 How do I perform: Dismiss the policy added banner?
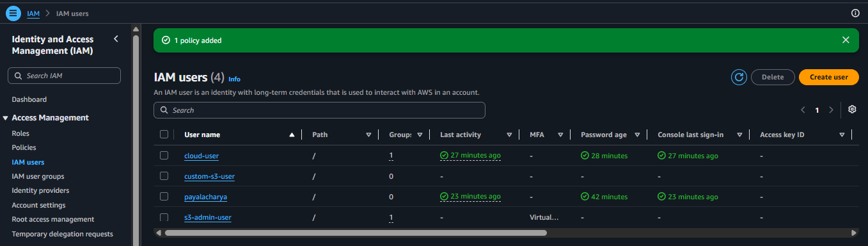click(x=846, y=40)
